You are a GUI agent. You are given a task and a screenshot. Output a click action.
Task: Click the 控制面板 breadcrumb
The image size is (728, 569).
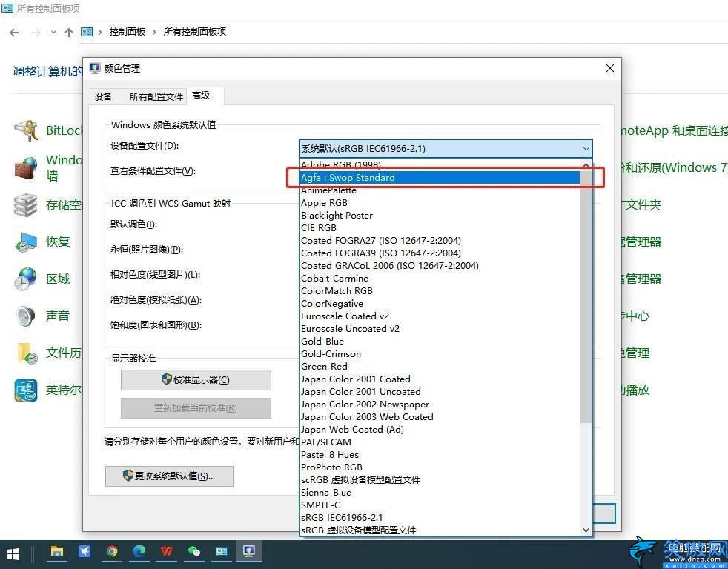coord(128,32)
